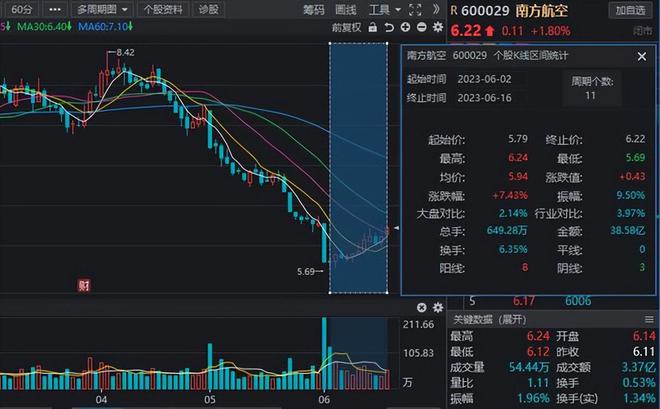
Task: Open volume sub-chart settings gear
Action: [438, 308]
